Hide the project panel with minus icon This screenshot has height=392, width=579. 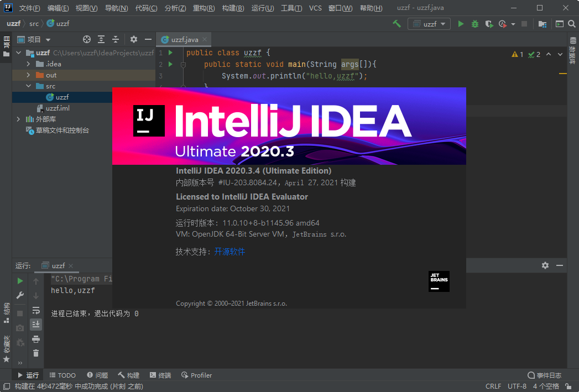pyautogui.click(x=148, y=39)
